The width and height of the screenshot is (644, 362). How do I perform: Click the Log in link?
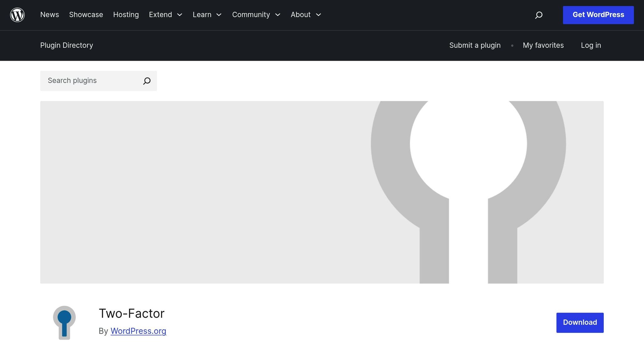(x=591, y=45)
